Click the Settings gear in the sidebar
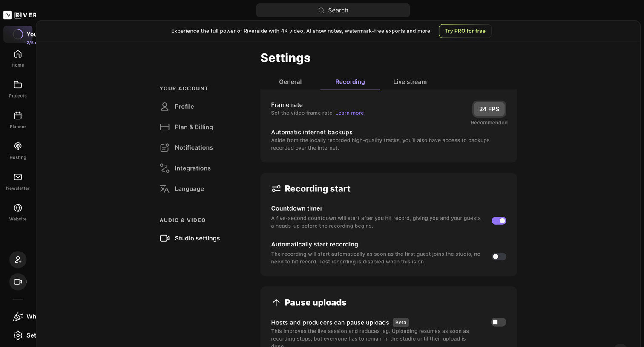The width and height of the screenshot is (644, 347). click(18, 335)
